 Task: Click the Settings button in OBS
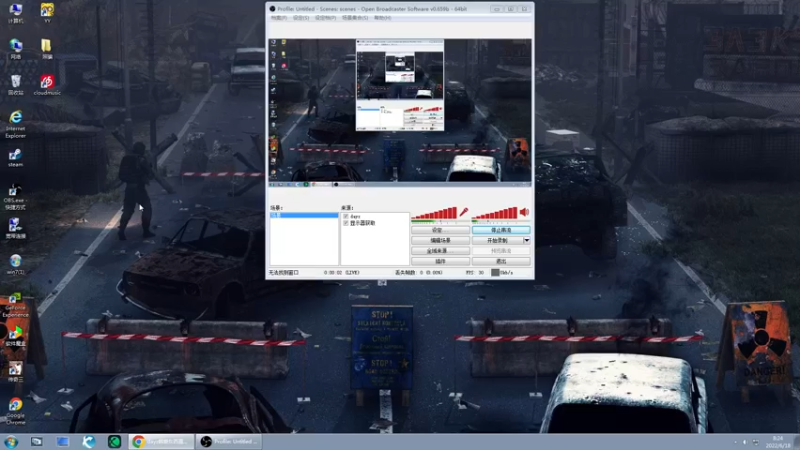pos(440,230)
